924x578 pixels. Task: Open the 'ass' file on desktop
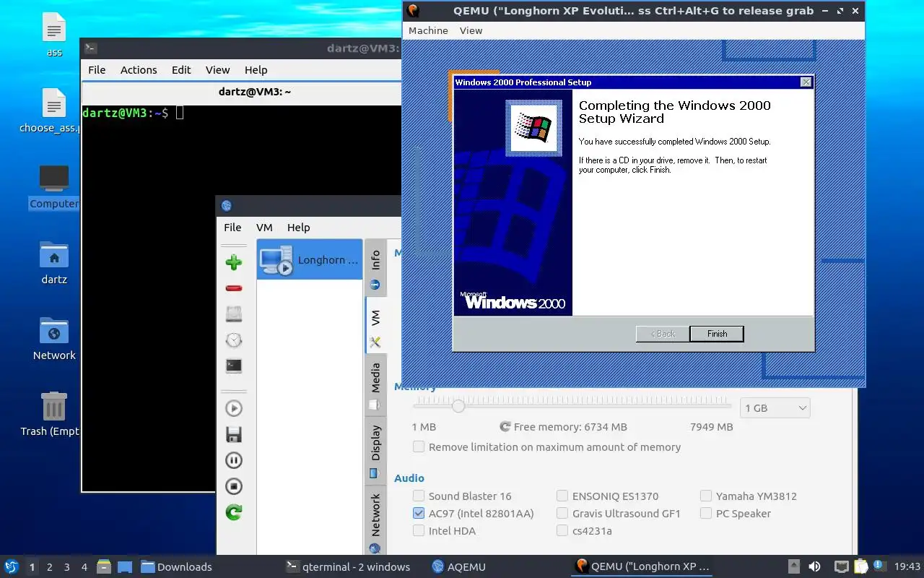[x=54, y=35]
